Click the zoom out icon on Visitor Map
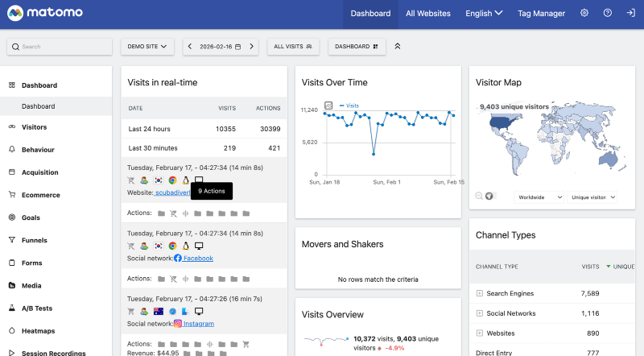The height and width of the screenshot is (356, 644). [x=480, y=196]
